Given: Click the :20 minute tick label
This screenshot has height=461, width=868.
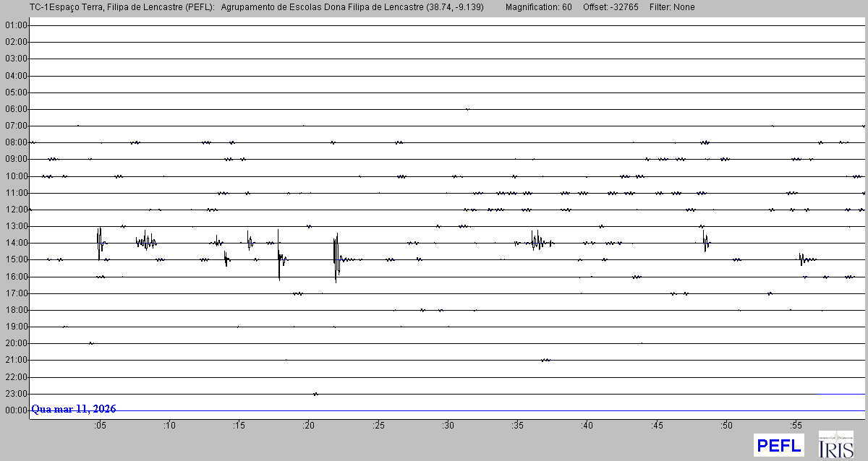Looking at the screenshot, I should point(309,426).
